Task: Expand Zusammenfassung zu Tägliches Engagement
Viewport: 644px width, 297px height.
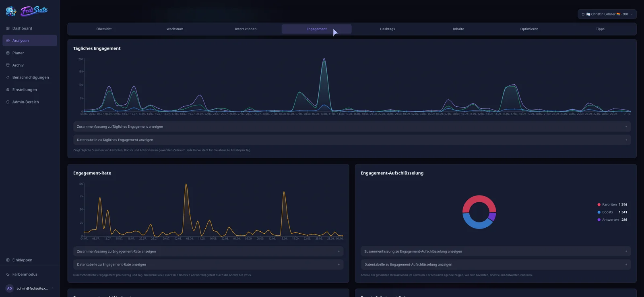Action: point(352,127)
